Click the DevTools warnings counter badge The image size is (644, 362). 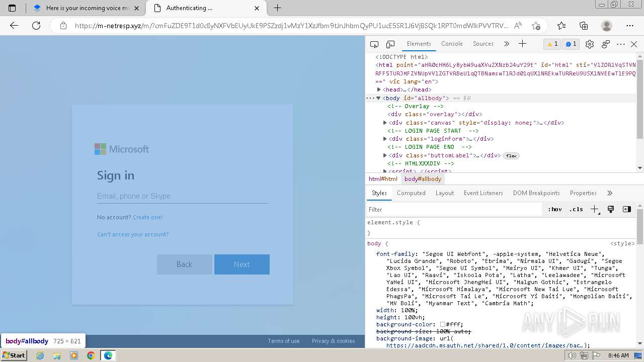pyautogui.click(x=552, y=44)
